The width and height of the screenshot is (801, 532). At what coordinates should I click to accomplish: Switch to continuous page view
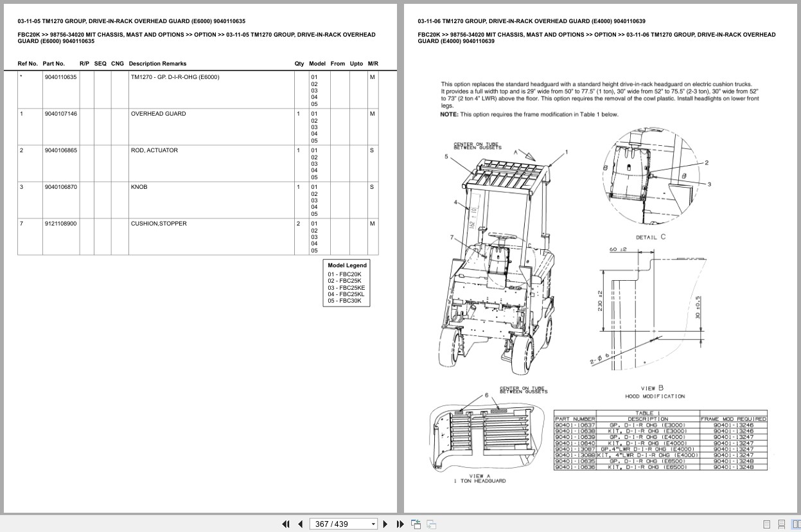tap(780, 524)
